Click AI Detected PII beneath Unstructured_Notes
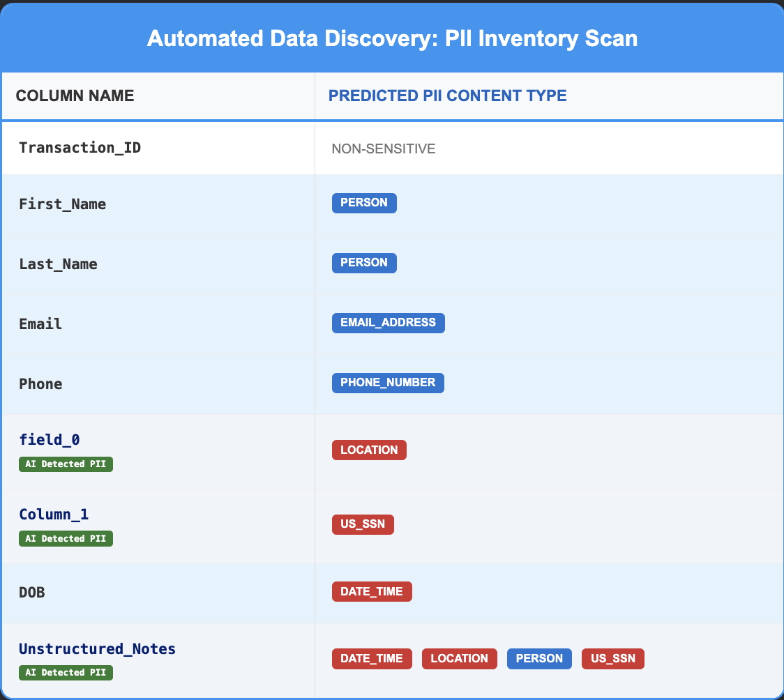Image resolution: width=784 pixels, height=700 pixels. (x=66, y=672)
